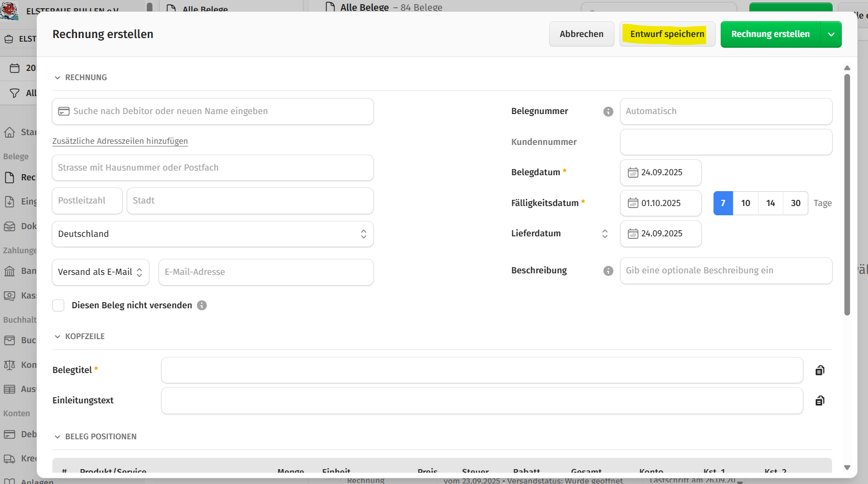Click the Beschreibung info icon
This screenshot has height=484, width=868.
(608, 271)
